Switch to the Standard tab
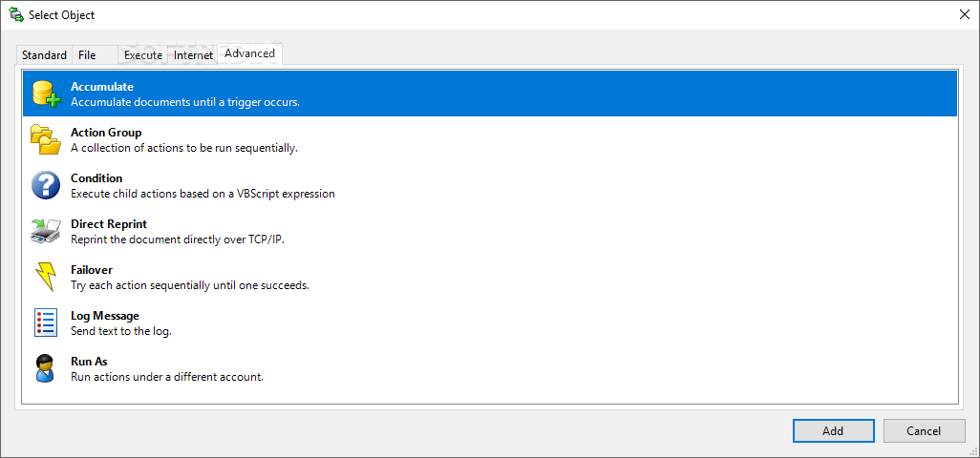 coord(44,55)
